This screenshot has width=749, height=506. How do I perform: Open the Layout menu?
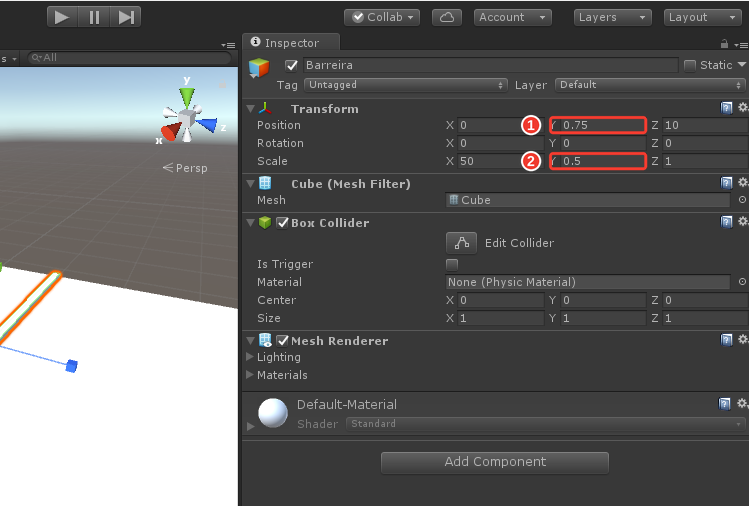[x=702, y=18]
